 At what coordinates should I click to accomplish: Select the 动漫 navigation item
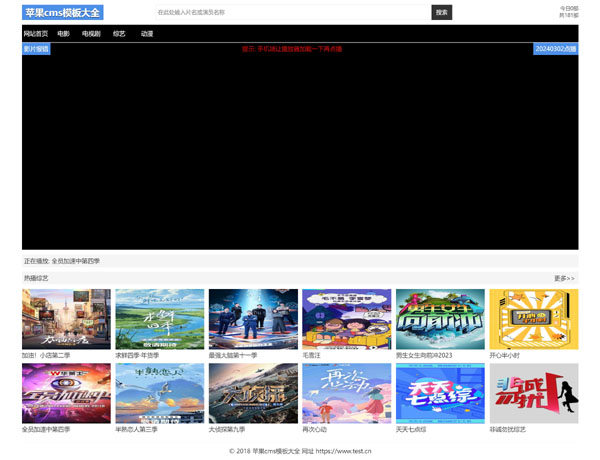147,34
